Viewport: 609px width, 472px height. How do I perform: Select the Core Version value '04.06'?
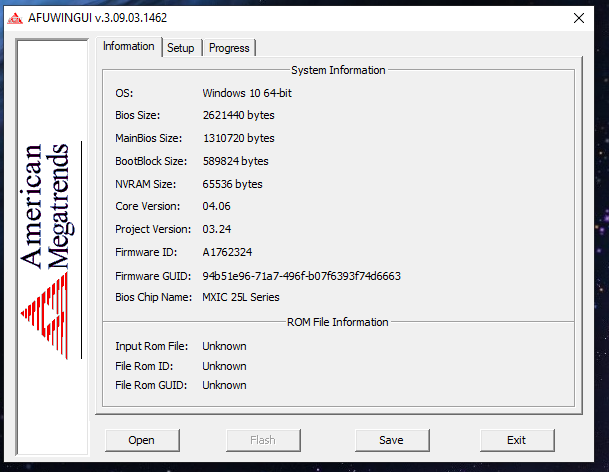(216, 206)
